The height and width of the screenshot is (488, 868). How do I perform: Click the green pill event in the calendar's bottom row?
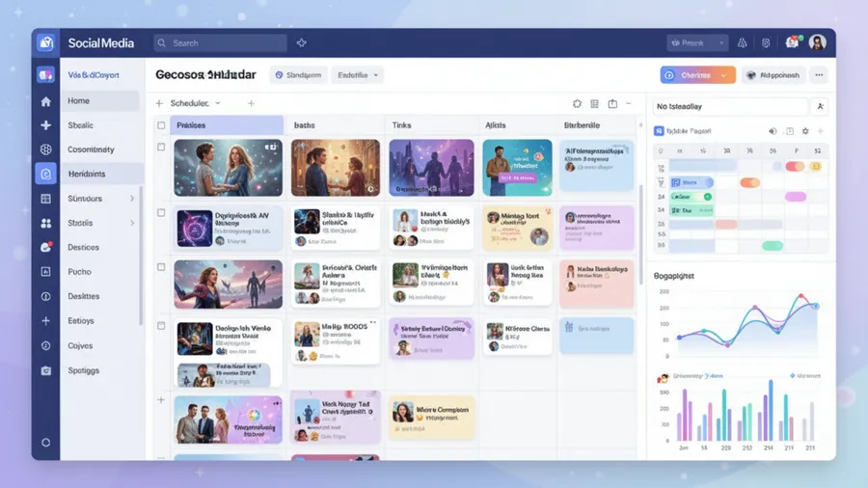point(773,246)
